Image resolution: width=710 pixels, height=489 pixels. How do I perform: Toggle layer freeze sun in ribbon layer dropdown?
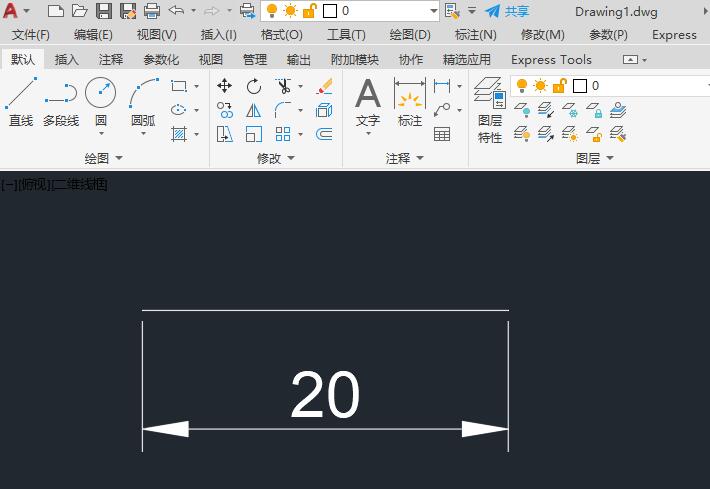(540, 86)
